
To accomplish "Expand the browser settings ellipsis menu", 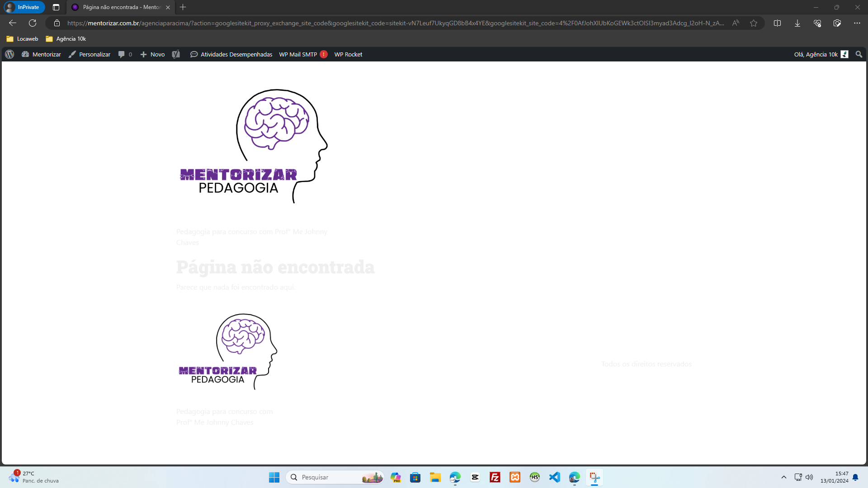I will point(857,23).
